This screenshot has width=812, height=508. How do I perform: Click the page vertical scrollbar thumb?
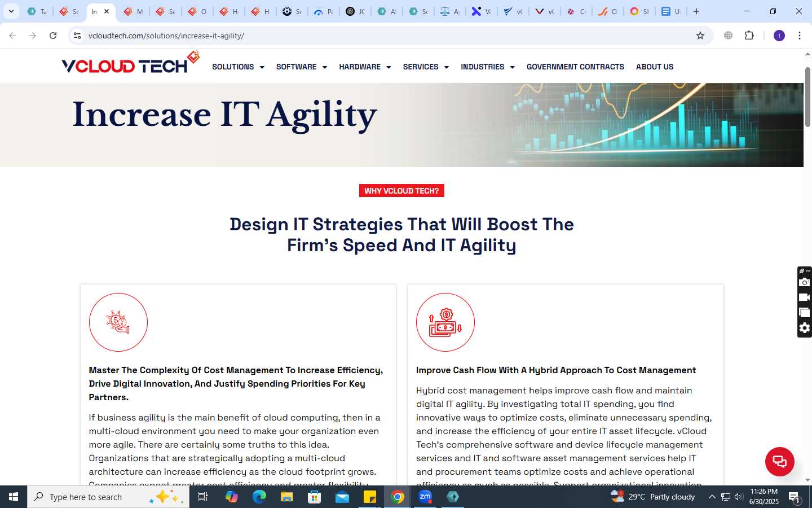pos(807,97)
